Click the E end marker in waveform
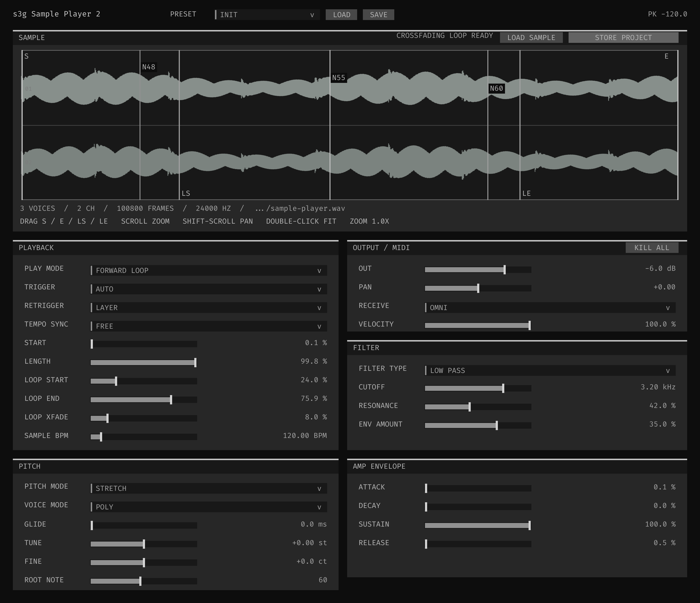Viewport: 700px width, 603px height. (x=667, y=56)
